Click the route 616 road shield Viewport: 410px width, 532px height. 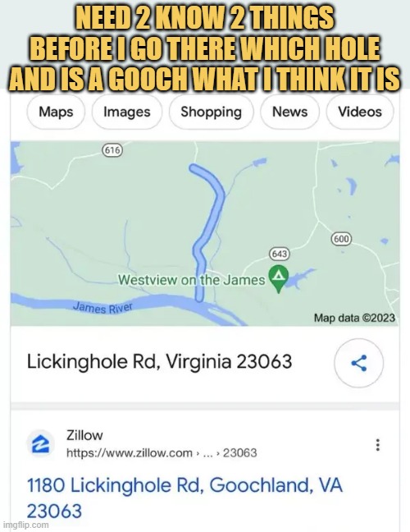point(112,149)
